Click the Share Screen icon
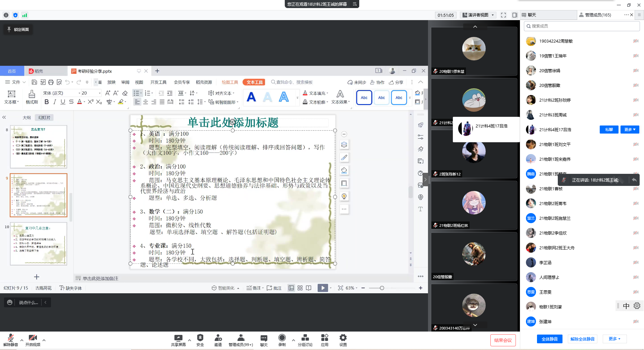This screenshot has width=644, height=350. (178, 338)
